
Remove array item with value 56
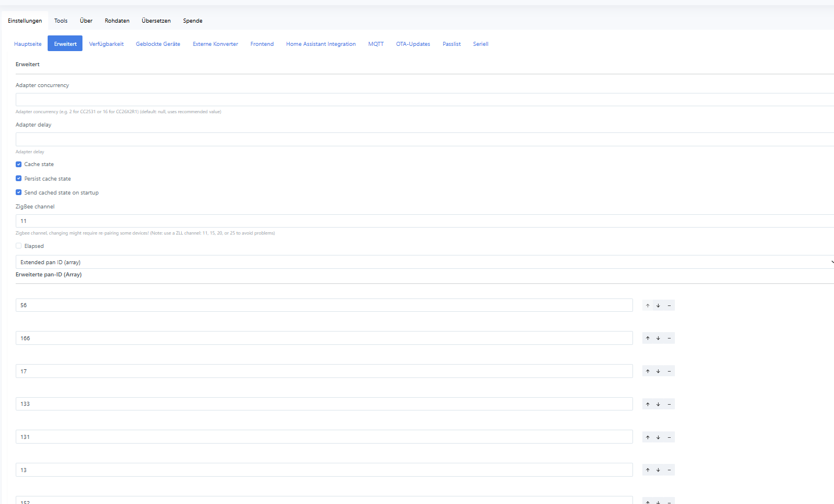pyautogui.click(x=669, y=305)
